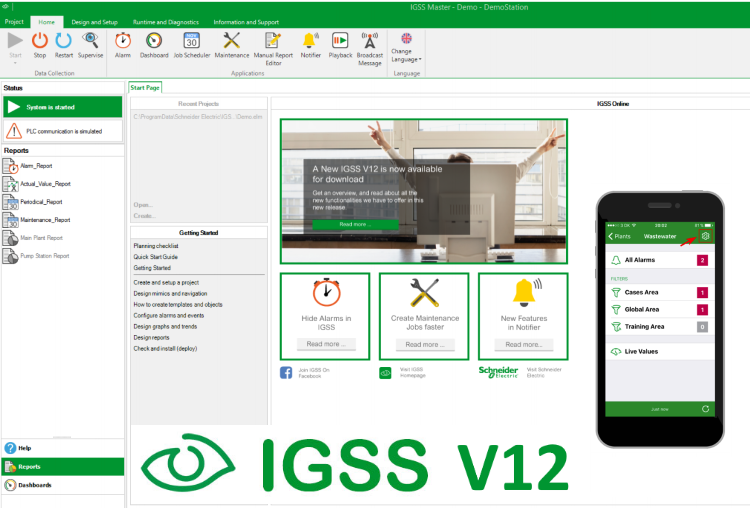
Task: Open the Planning checklist link
Action: pos(156,246)
